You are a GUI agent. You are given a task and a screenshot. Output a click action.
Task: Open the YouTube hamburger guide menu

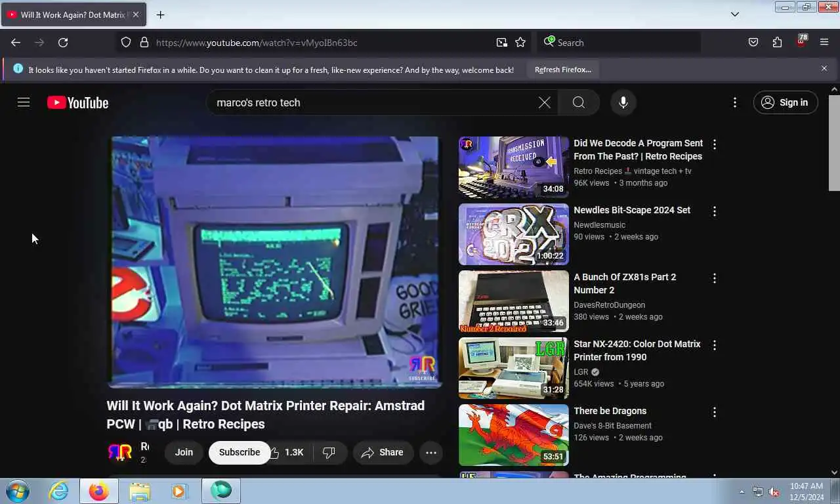tap(24, 102)
